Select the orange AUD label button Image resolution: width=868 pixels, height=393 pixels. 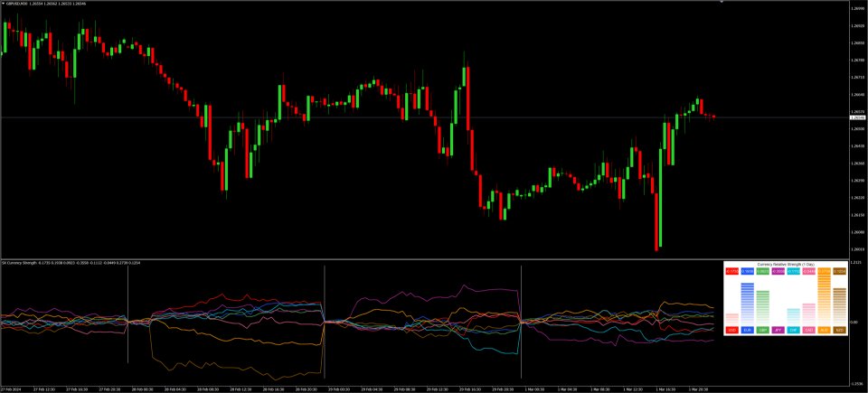click(x=825, y=330)
